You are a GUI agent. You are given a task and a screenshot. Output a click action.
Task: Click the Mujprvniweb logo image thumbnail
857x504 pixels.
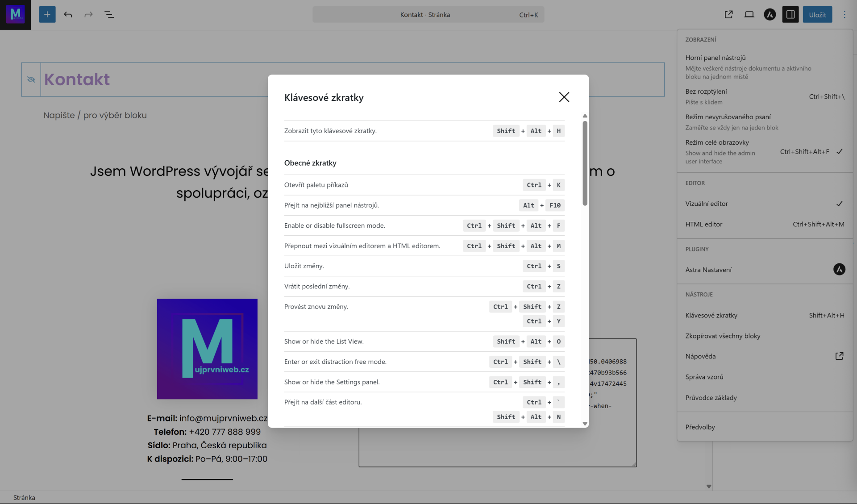[x=207, y=349]
